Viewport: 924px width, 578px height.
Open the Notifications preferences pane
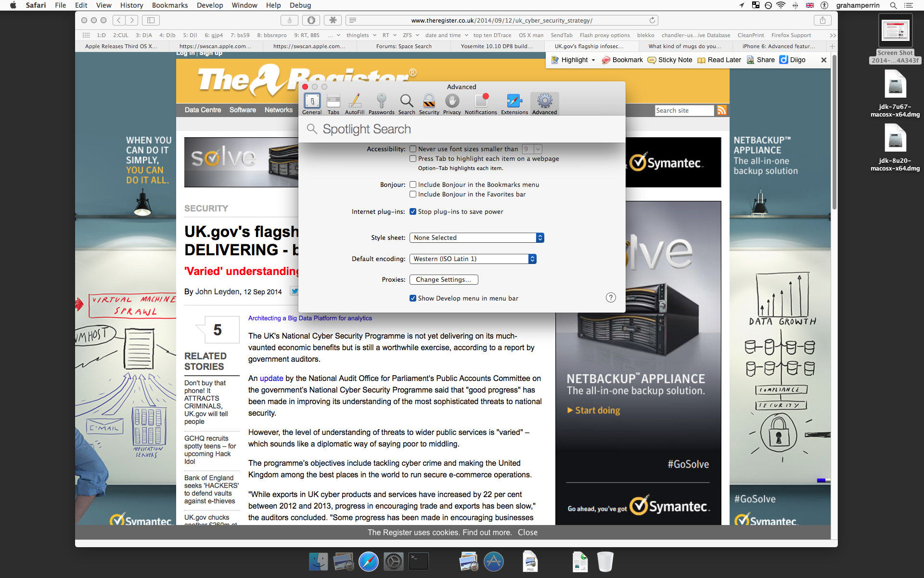(x=481, y=104)
